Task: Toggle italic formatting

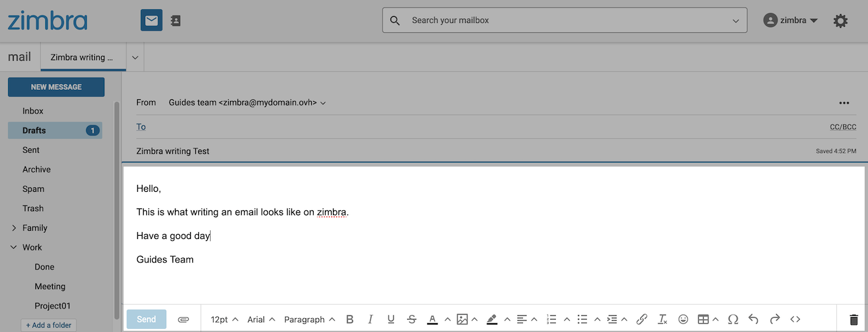Action: point(370,320)
